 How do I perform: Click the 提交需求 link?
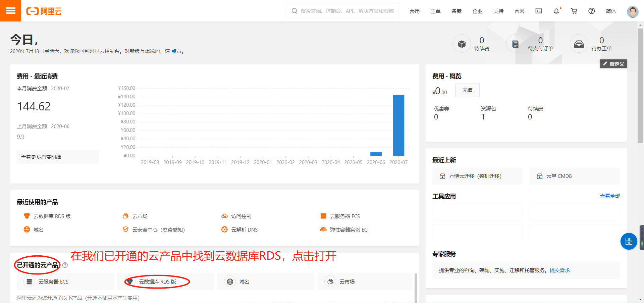click(x=559, y=270)
